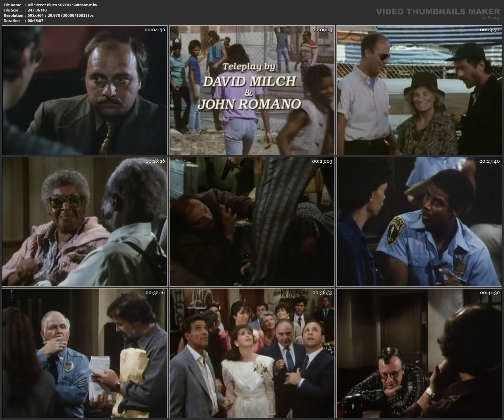
Task: Click the file name 'Hill Street Blues S07E01 Suitcase.mkv'
Action: click(x=62, y=5)
